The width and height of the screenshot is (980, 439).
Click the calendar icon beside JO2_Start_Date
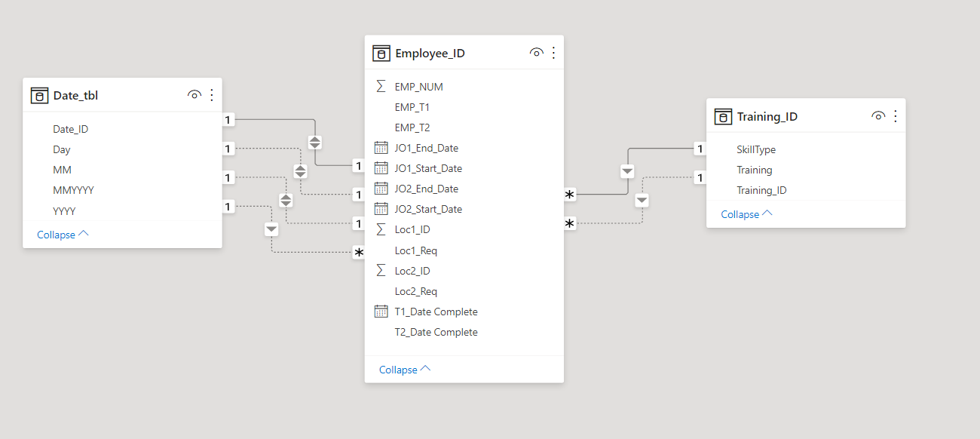click(x=381, y=209)
